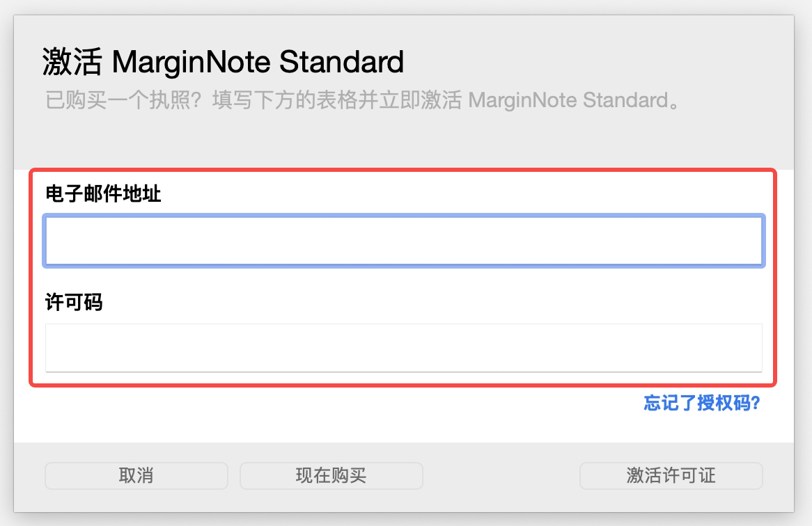Click the 已购买一个执照 subtitle text
The image size is (812, 526).
(362, 101)
